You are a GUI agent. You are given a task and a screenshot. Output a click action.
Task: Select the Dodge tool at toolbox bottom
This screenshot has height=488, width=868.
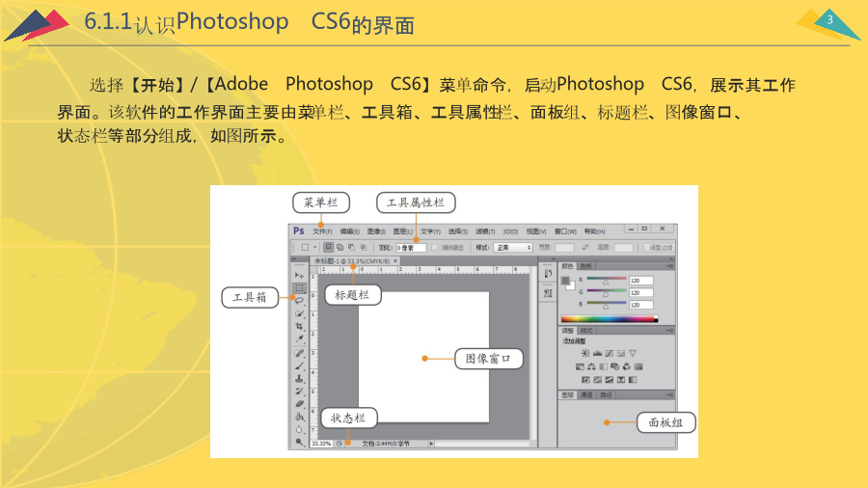300,442
